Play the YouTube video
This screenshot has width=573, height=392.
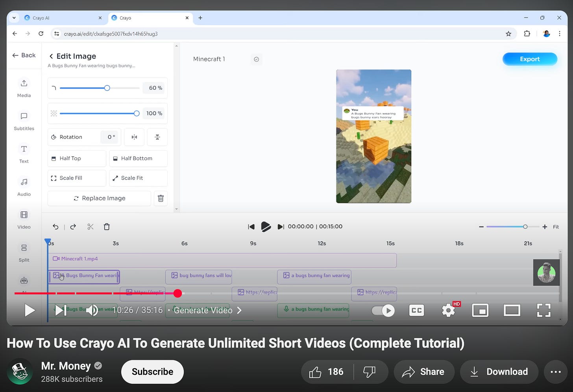click(x=30, y=311)
